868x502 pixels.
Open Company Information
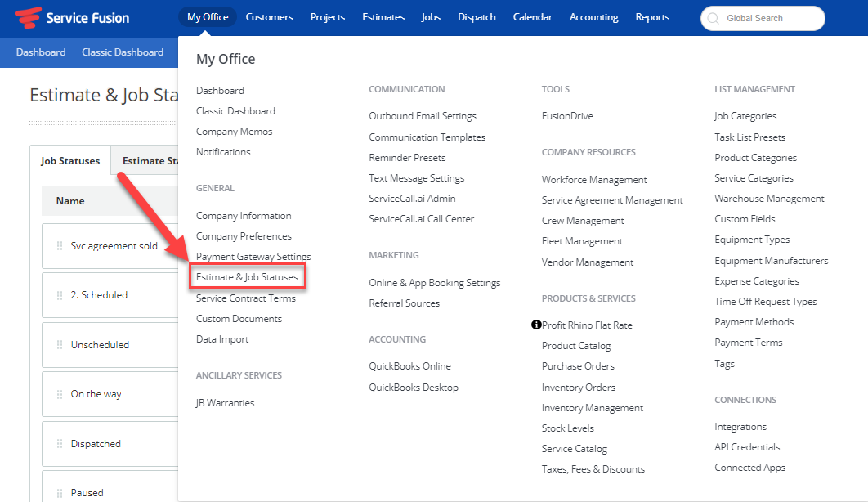[244, 216]
